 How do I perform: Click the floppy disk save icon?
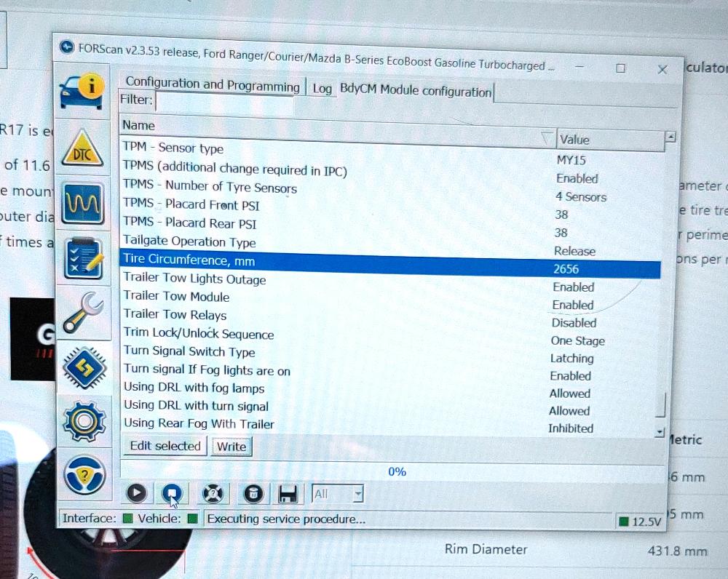288,494
